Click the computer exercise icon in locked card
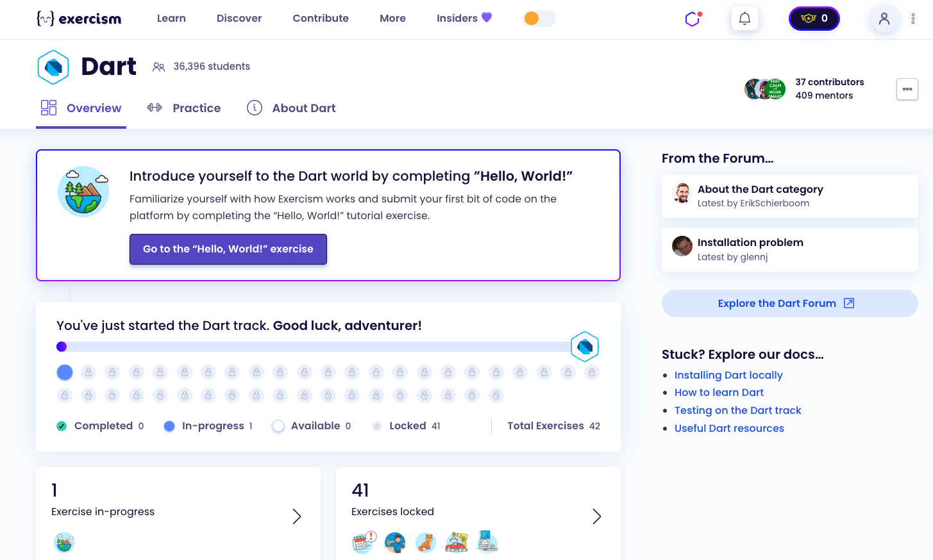The width and height of the screenshot is (933, 560). click(487, 542)
